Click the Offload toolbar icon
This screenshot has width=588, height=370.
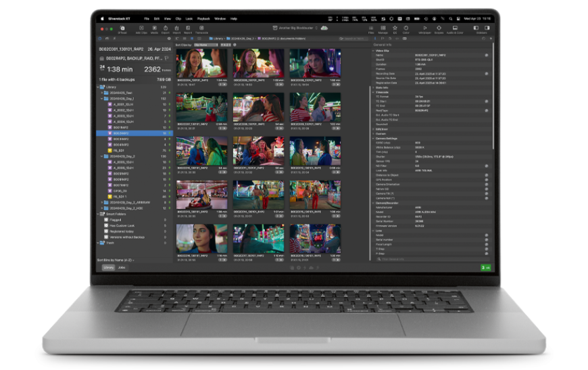pos(122,29)
